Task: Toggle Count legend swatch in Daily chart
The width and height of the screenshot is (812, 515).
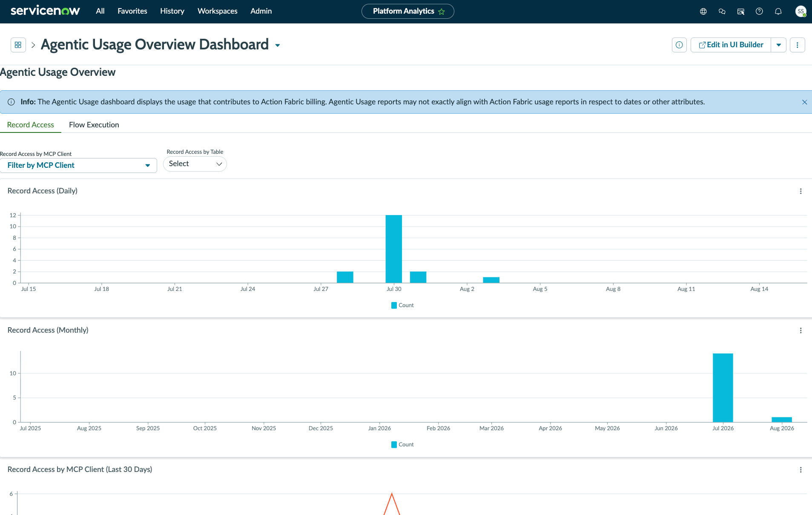Action: [394, 305]
